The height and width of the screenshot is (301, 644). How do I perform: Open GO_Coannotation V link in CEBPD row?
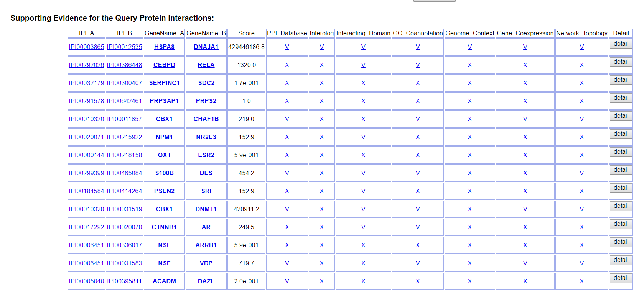[x=418, y=65]
